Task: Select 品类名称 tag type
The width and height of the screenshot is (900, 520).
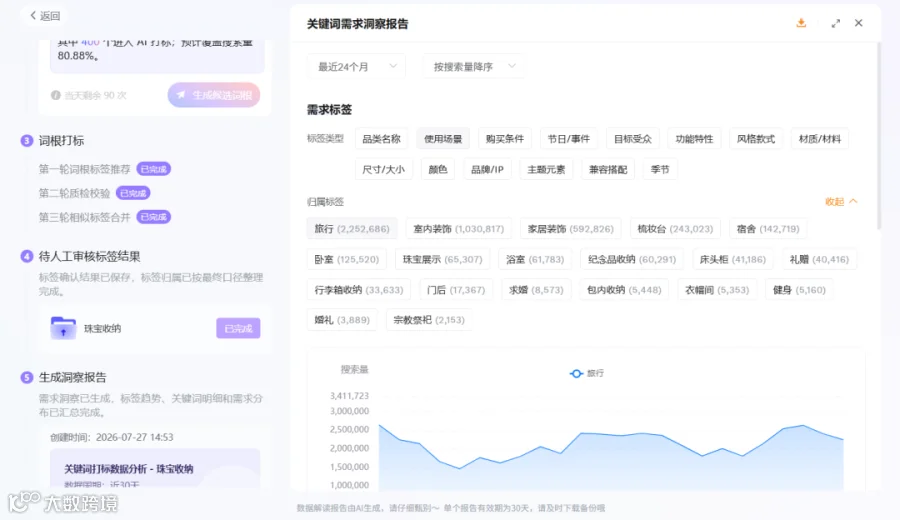Action: coord(381,139)
